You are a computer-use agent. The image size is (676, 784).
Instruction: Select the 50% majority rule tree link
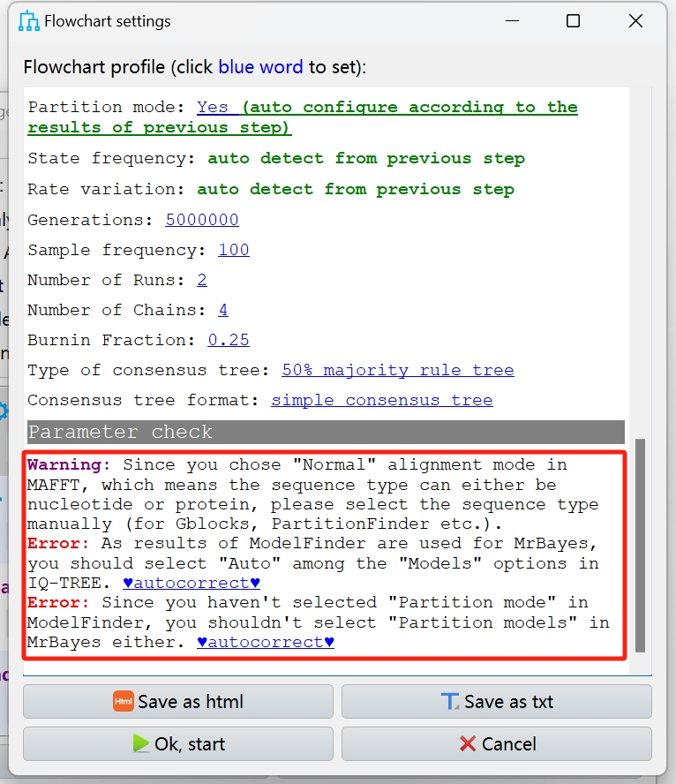tap(397, 370)
